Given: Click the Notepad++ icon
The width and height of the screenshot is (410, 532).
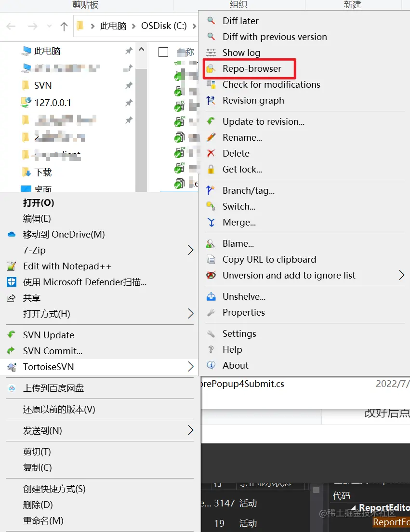Looking at the screenshot, I should point(12,266).
